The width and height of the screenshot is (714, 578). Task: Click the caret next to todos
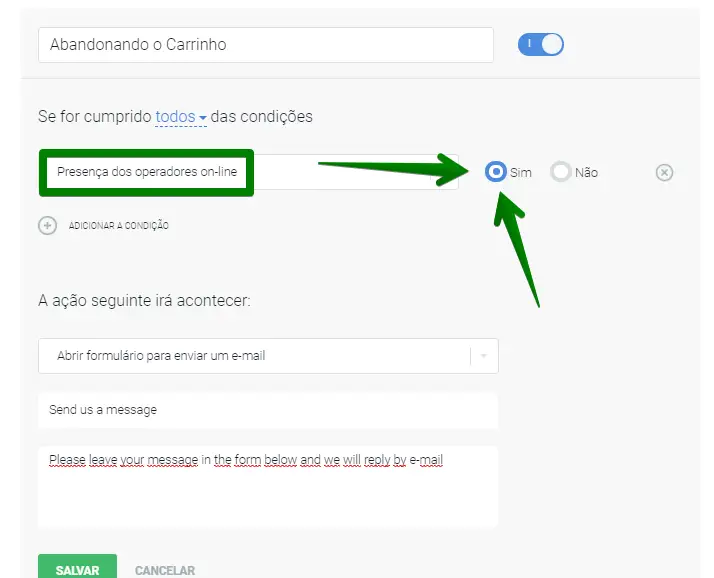coord(203,119)
